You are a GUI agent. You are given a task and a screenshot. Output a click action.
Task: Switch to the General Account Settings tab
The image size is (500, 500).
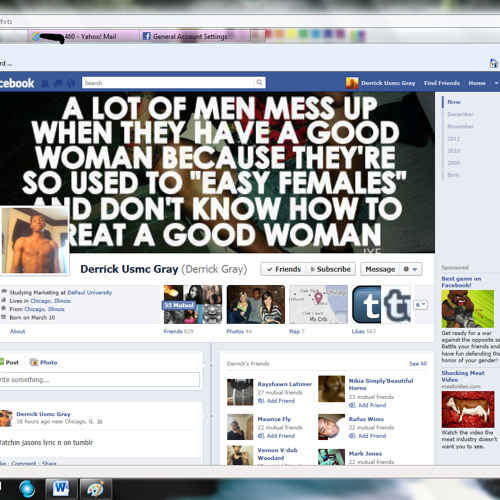(x=195, y=36)
